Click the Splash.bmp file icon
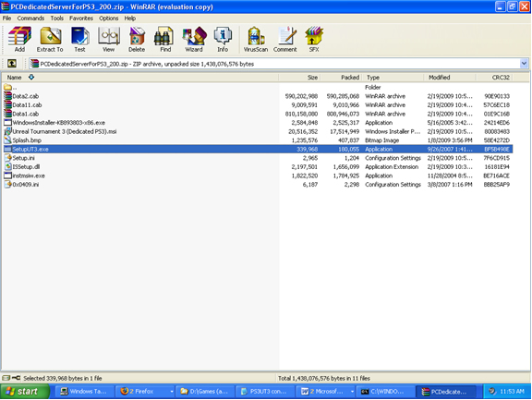Screen dimensions: 532x400 7,140
